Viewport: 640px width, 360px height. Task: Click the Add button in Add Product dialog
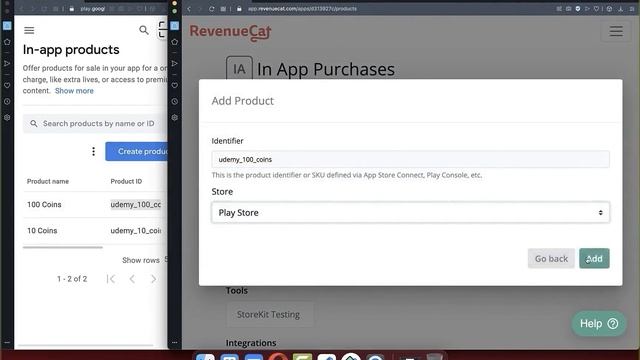594,258
